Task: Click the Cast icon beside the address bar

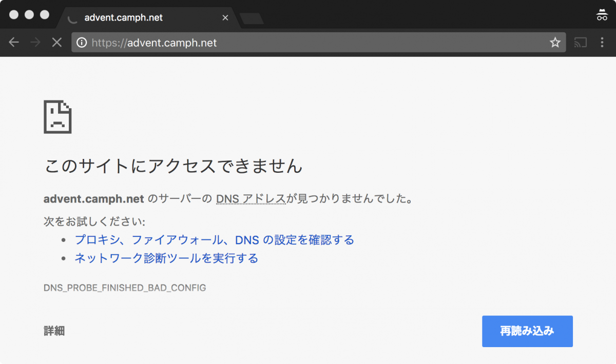Action: (x=581, y=43)
